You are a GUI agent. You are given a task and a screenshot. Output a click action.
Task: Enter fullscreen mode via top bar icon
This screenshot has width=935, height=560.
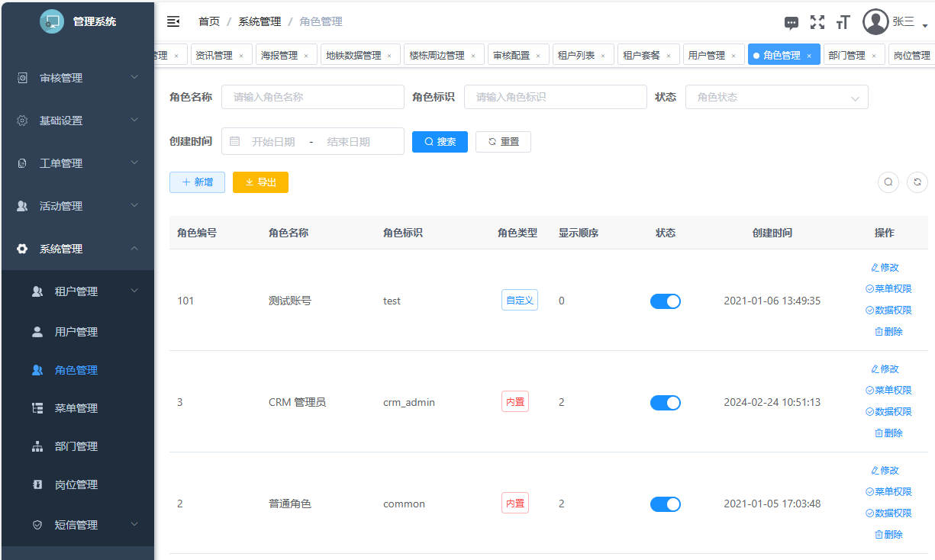click(817, 22)
